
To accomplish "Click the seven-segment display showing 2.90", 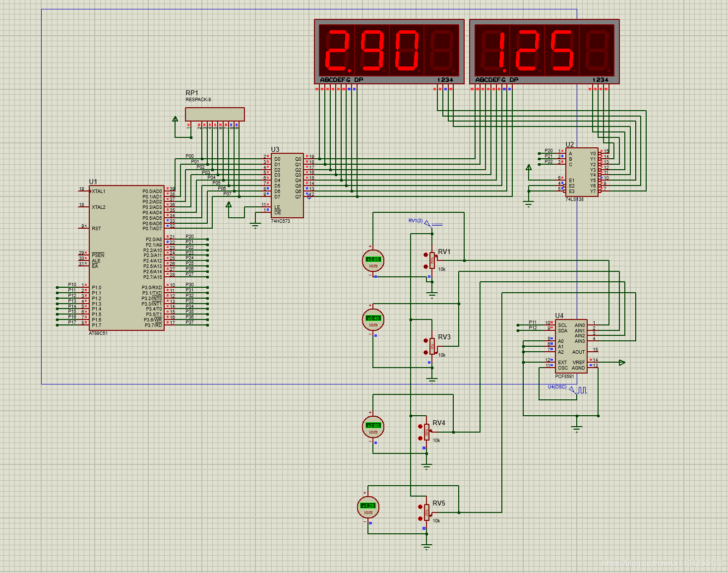I will tap(389, 52).
